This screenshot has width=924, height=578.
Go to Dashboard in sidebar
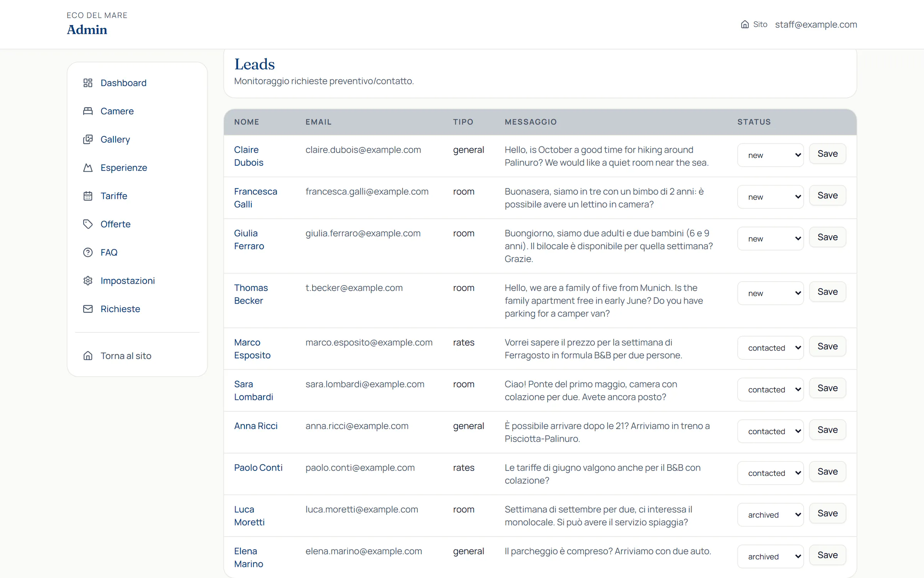point(137,83)
